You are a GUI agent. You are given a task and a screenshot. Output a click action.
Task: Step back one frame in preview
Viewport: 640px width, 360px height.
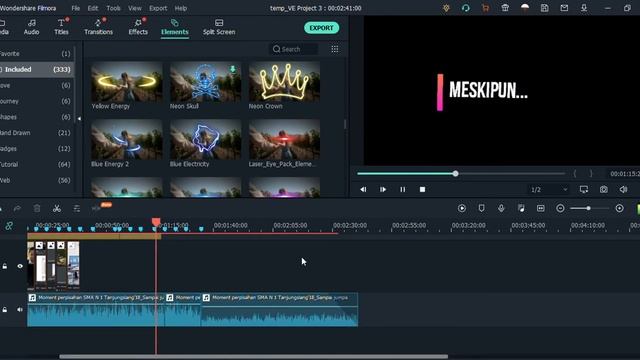click(x=363, y=189)
